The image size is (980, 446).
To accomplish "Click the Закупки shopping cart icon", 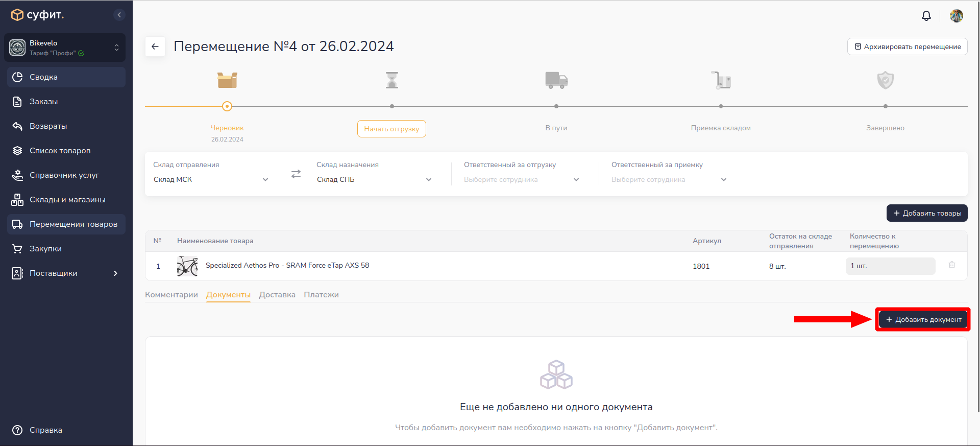I will click(x=17, y=249).
